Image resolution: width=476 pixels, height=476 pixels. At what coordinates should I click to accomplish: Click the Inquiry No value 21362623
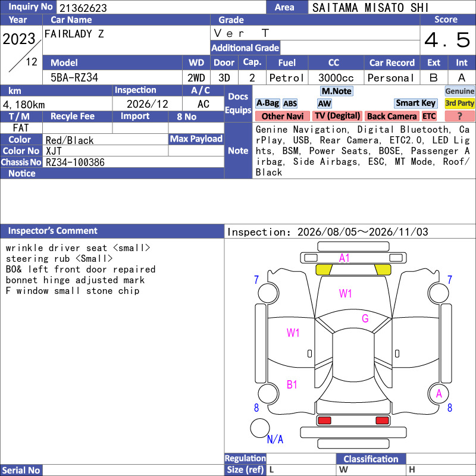(83, 8)
